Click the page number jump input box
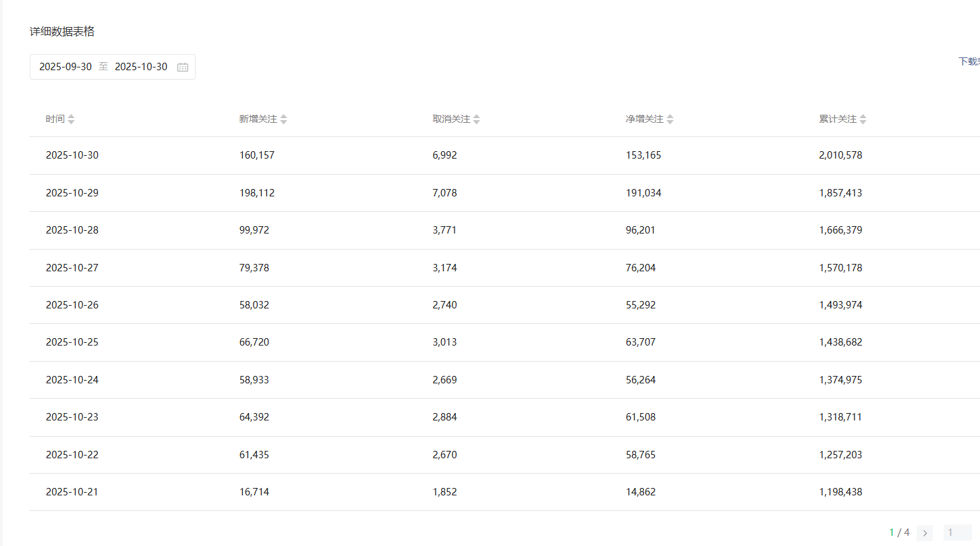 [957, 533]
